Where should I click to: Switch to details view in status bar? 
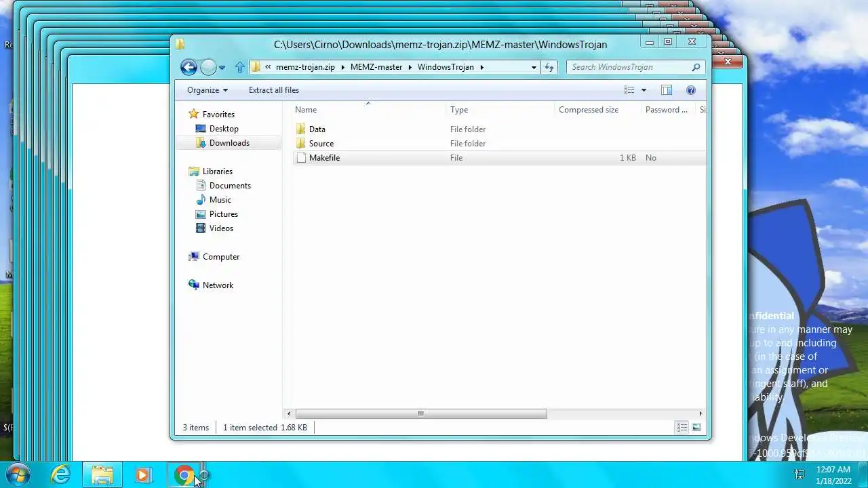682,428
